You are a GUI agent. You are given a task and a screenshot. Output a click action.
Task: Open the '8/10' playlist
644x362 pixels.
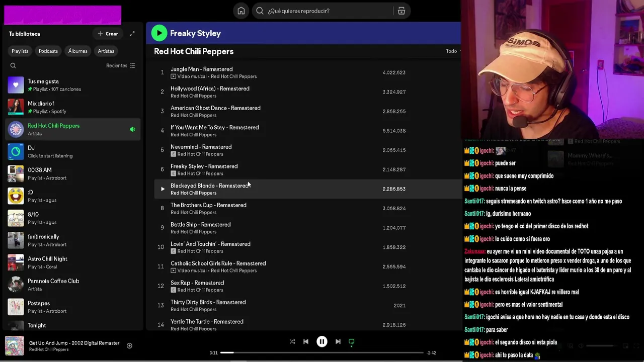click(73, 218)
